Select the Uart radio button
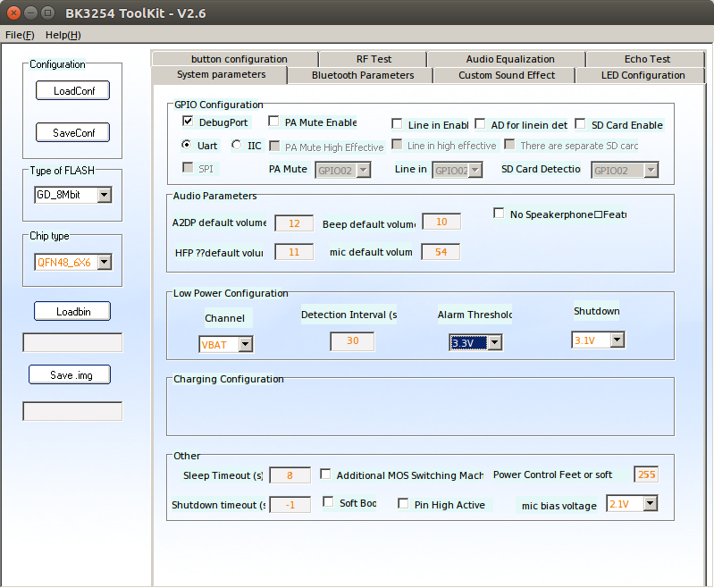This screenshot has height=588, width=714. (186, 145)
